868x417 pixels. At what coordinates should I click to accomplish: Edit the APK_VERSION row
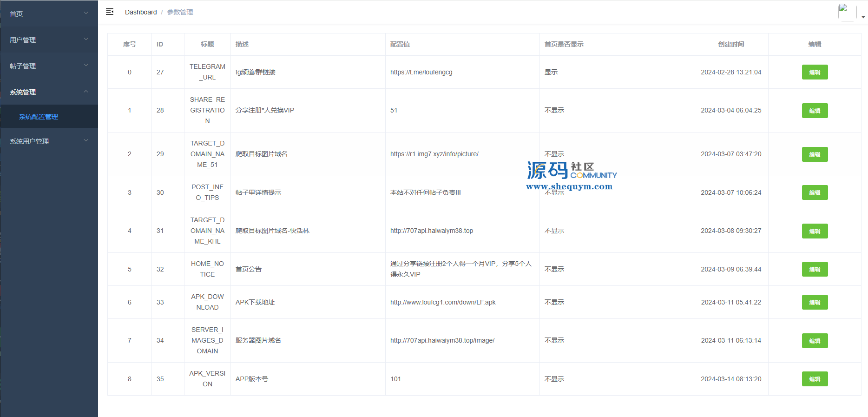coord(815,379)
